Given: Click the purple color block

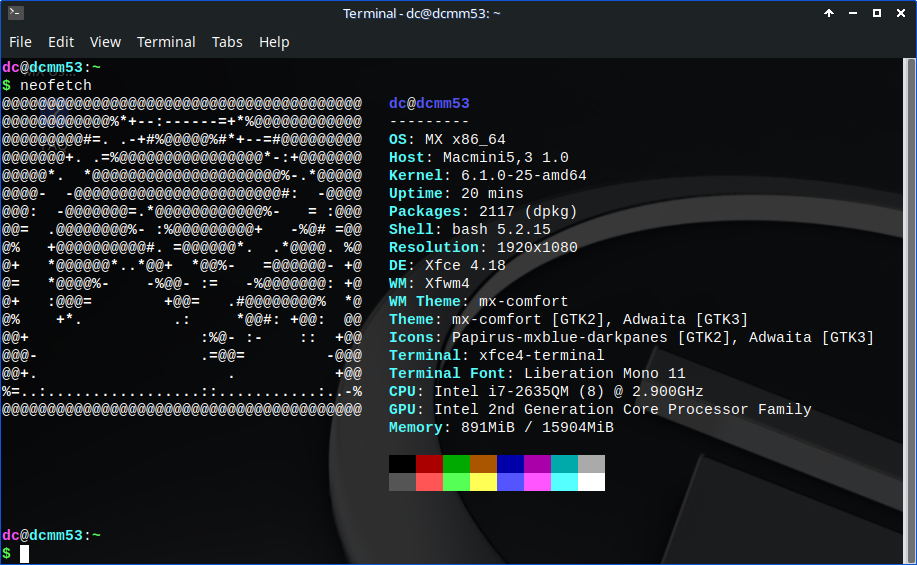Looking at the screenshot, I should click(537, 464).
